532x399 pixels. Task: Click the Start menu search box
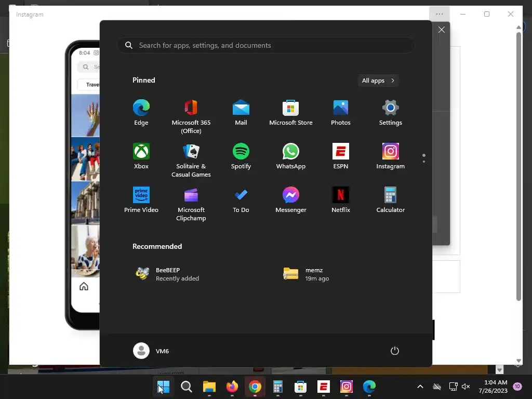click(x=266, y=45)
